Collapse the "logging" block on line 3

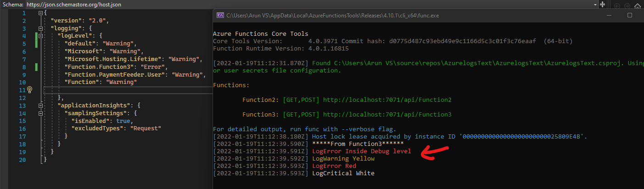pos(41,28)
